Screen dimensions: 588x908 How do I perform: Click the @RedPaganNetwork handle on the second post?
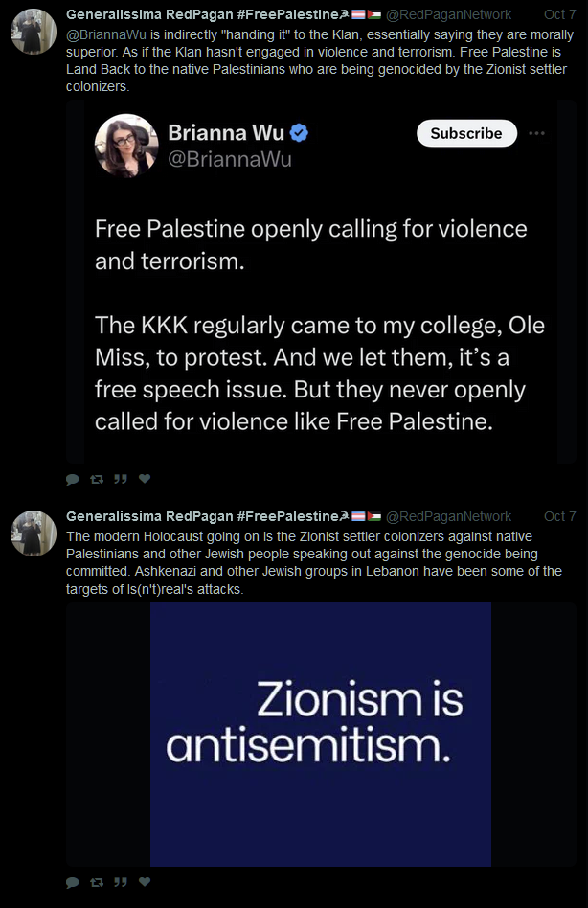pos(448,516)
